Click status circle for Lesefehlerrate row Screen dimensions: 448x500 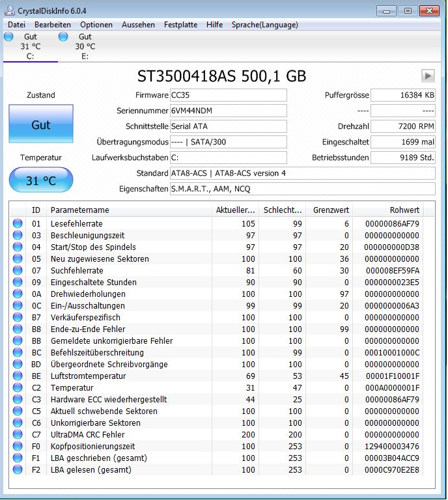(x=18, y=223)
